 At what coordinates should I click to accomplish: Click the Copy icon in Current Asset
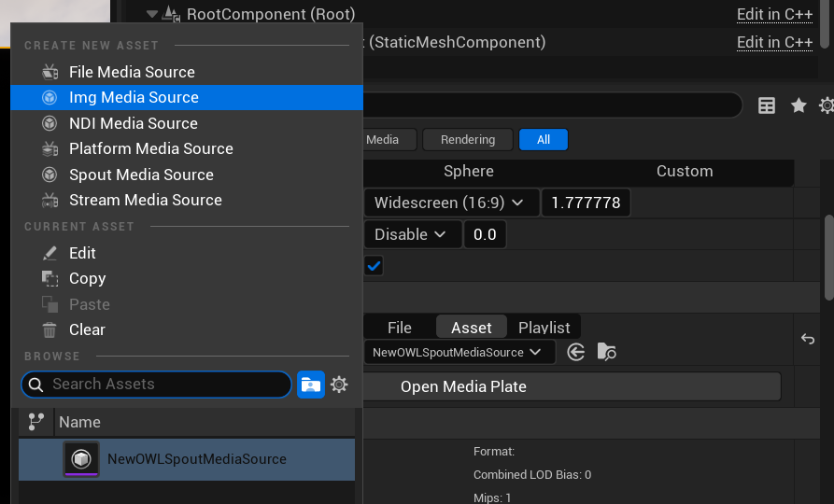coord(50,278)
